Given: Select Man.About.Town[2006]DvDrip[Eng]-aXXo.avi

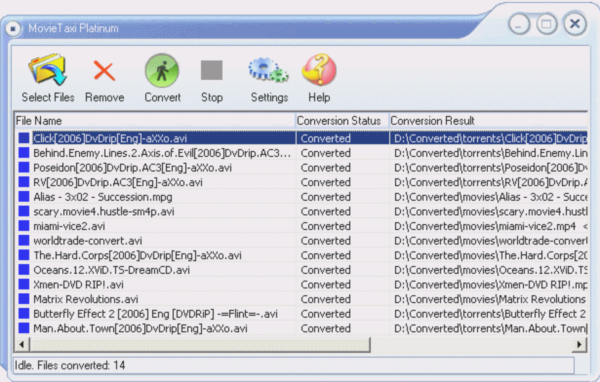Looking at the screenshot, I should coord(140,328).
